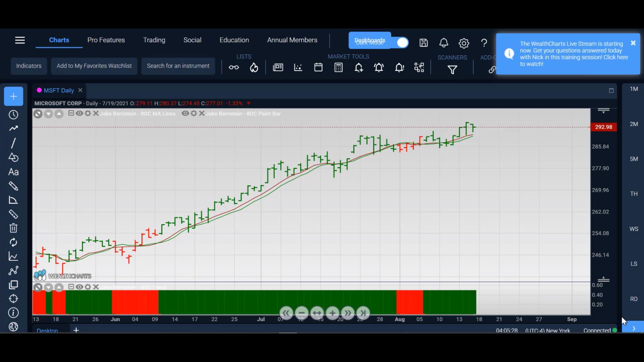This screenshot has height=362, width=644.
Task: Close the MSFT Daily tab
Action: coord(80,90)
